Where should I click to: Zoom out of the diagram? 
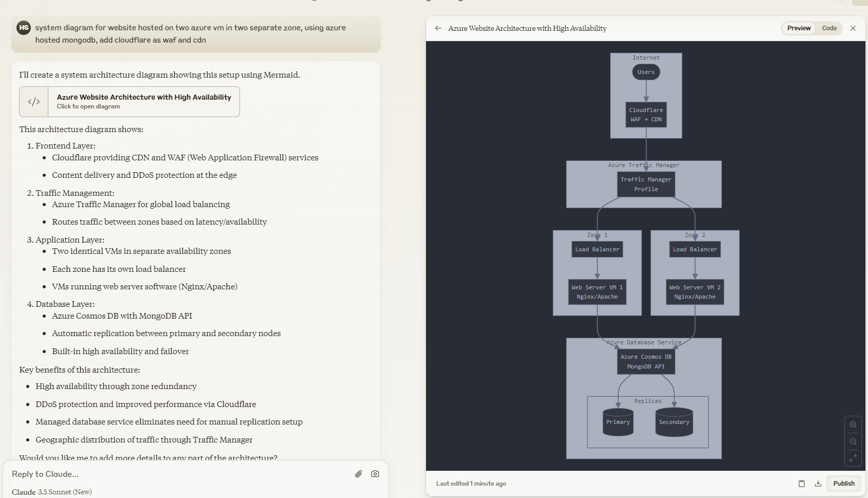tap(853, 441)
